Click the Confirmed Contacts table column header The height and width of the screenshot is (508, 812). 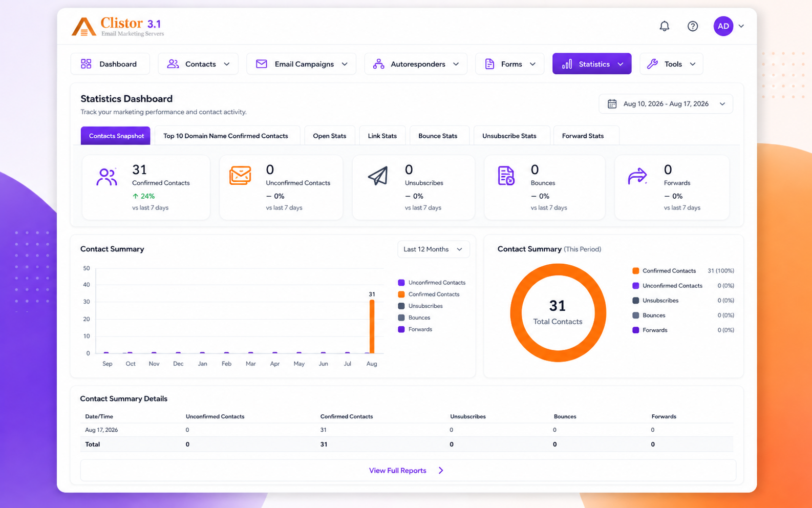point(347,417)
